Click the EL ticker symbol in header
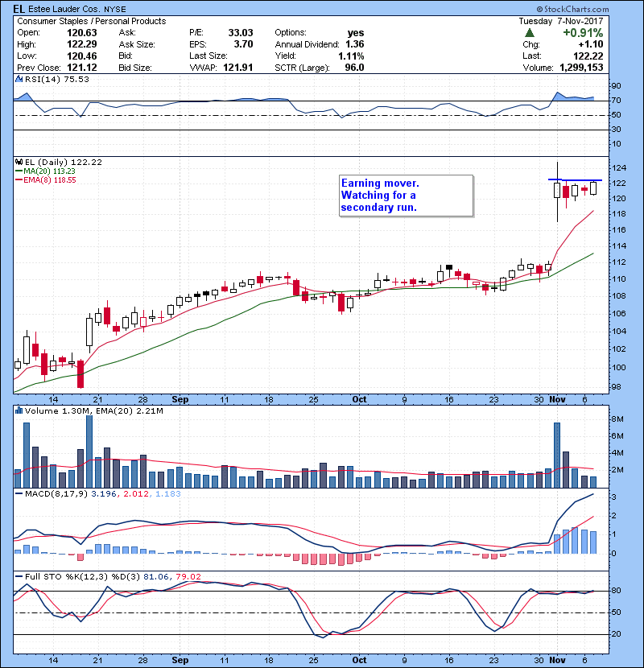The image size is (644, 668). tap(19, 9)
